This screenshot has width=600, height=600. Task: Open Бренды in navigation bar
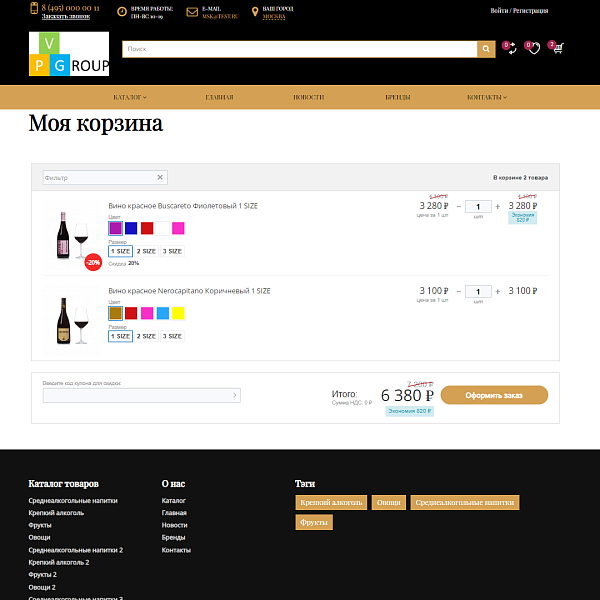pos(397,97)
